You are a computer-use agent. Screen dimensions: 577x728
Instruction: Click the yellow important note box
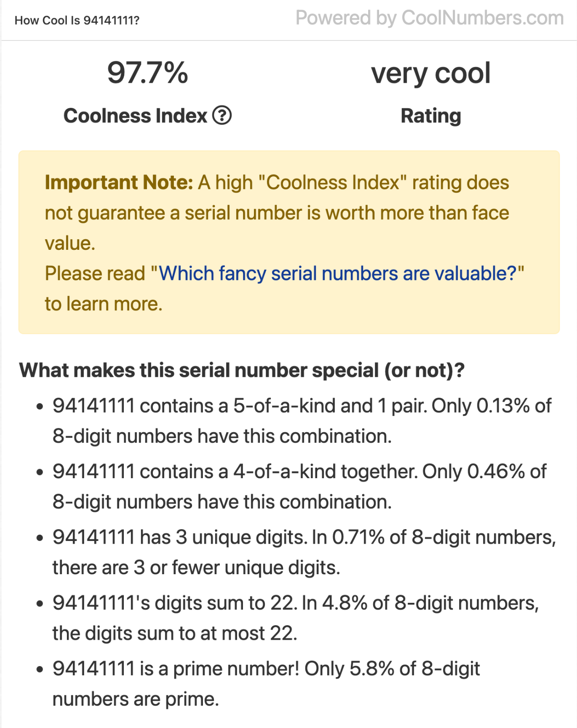point(289,242)
